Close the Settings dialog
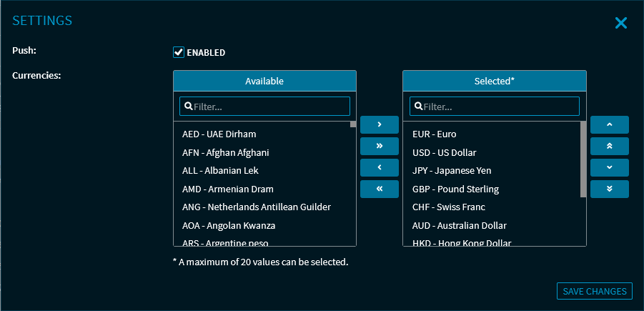Viewport: 644px width, 311px height. tap(620, 23)
